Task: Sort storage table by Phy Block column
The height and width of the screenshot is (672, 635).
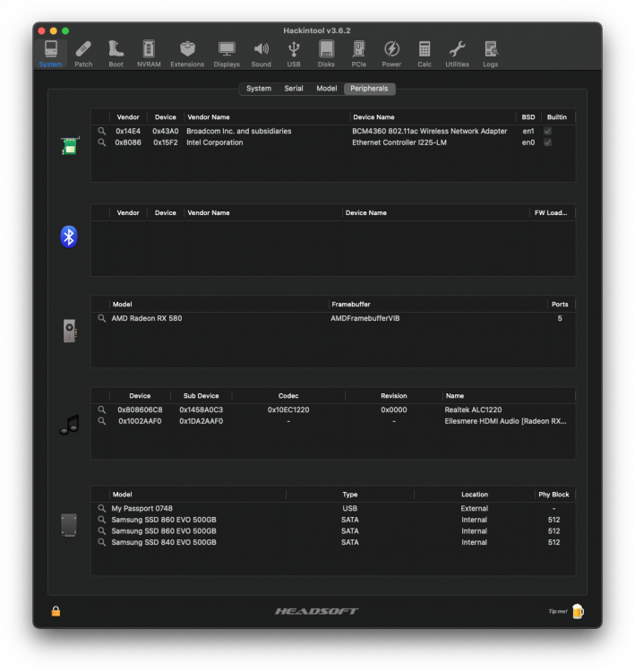Action: 553,495
